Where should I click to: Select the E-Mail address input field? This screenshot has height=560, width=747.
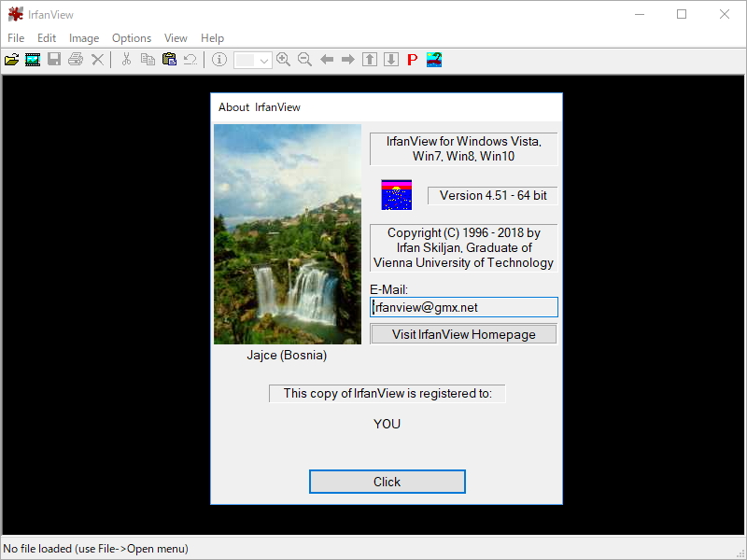click(x=463, y=306)
